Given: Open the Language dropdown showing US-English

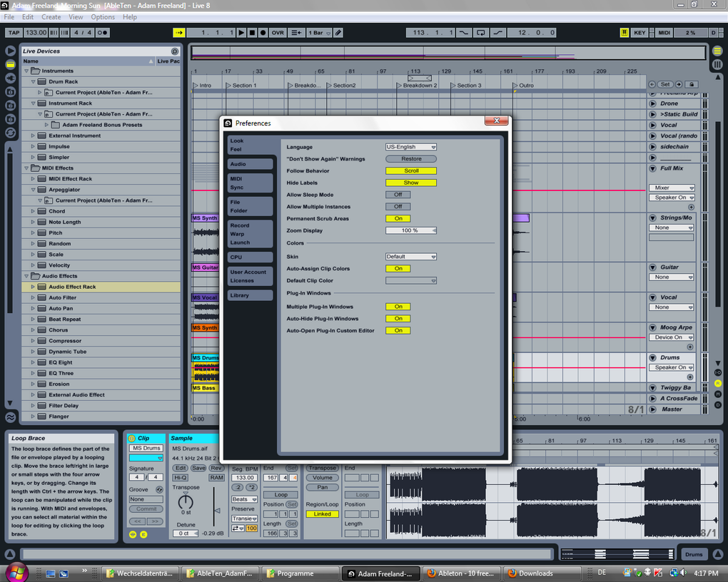Looking at the screenshot, I should (x=410, y=147).
